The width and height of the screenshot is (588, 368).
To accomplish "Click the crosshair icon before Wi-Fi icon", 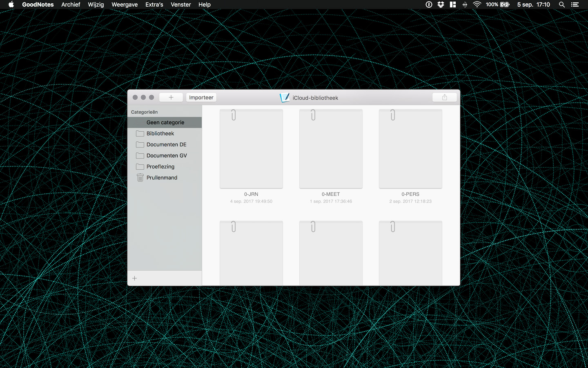I will (x=465, y=4).
